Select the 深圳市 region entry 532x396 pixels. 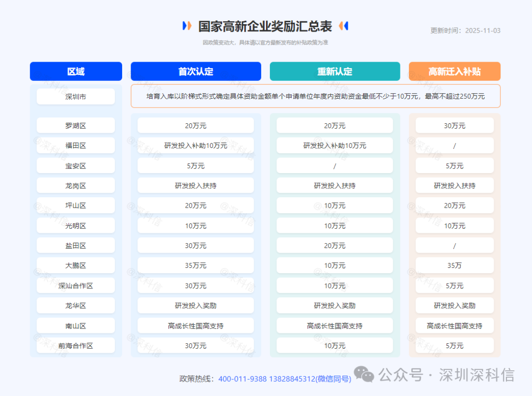pyautogui.click(x=75, y=96)
